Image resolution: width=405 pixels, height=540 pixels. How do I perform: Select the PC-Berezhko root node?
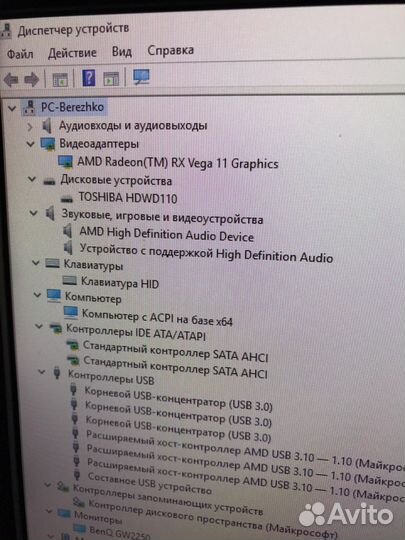72,107
